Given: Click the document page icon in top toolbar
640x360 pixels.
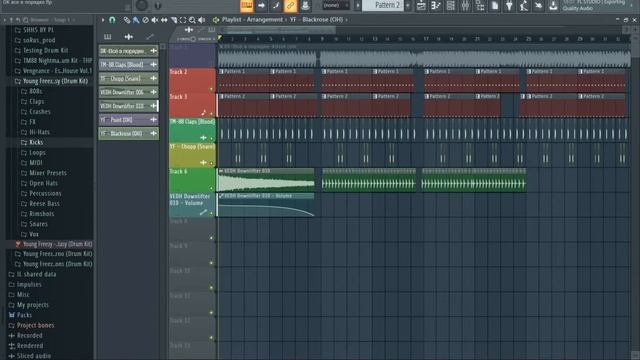Looking at the screenshot, I should 495,5.
